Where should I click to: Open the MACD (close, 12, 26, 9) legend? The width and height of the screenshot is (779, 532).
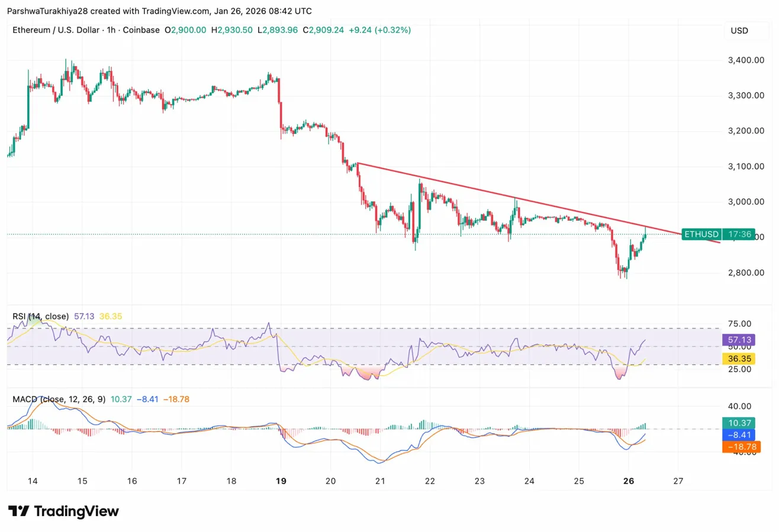[x=59, y=399]
